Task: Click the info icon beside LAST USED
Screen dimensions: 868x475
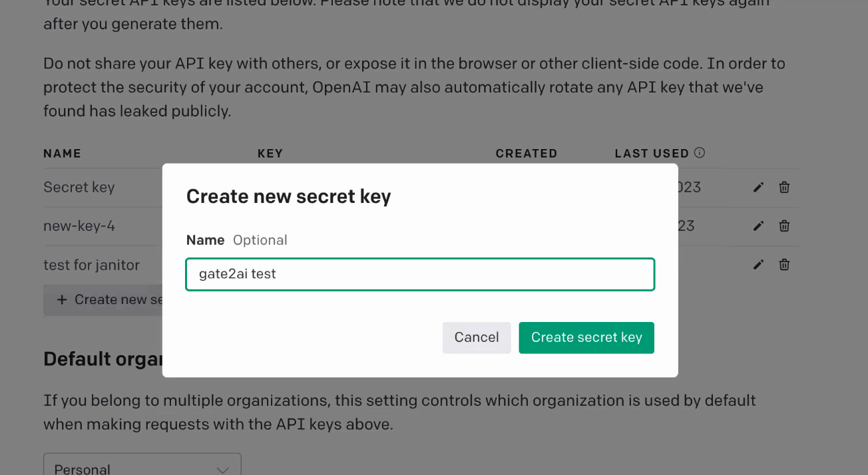Action: point(699,153)
